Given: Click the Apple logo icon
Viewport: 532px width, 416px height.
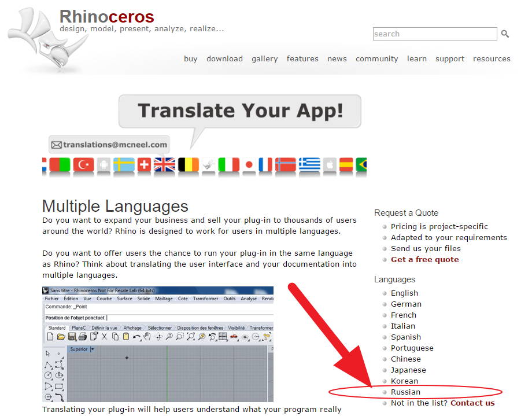Looking at the screenshot, I should (x=330, y=165).
